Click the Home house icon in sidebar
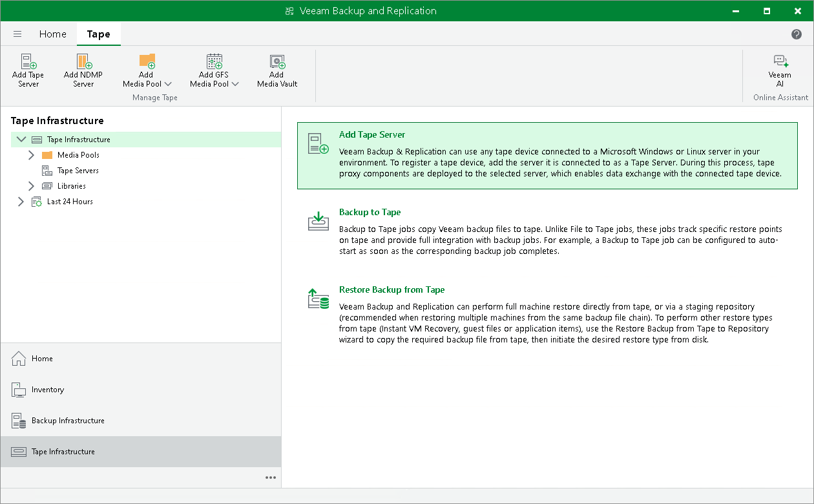Image resolution: width=814 pixels, height=504 pixels. click(x=19, y=359)
